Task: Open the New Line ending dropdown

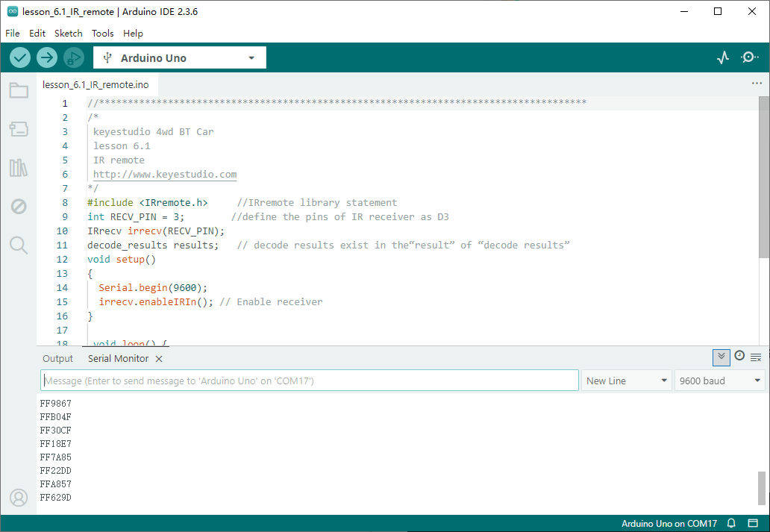Action: pyautogui.click(x=627, y=381)
